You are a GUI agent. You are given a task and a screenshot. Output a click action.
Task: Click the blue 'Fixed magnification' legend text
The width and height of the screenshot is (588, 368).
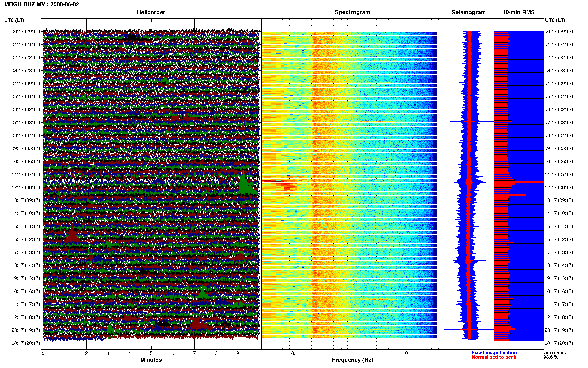pyautogui.click(x=494, y=352)
